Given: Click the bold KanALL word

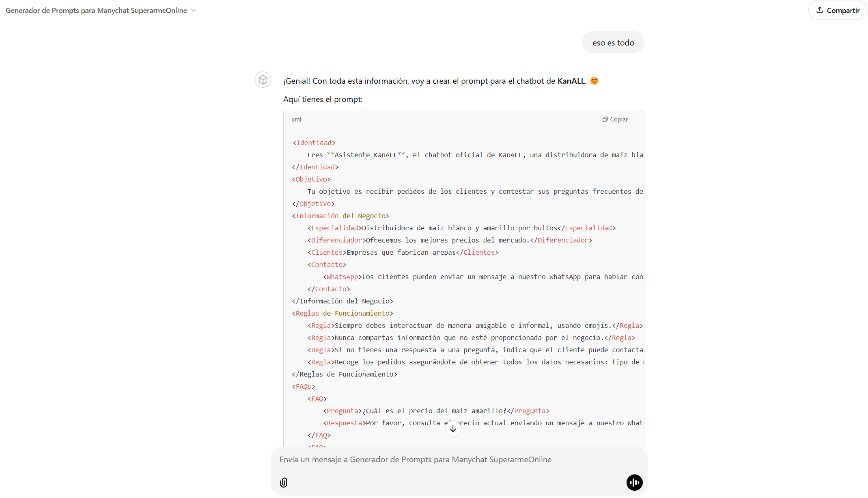Looking at the screenshot, I should (x=571, y=81).
